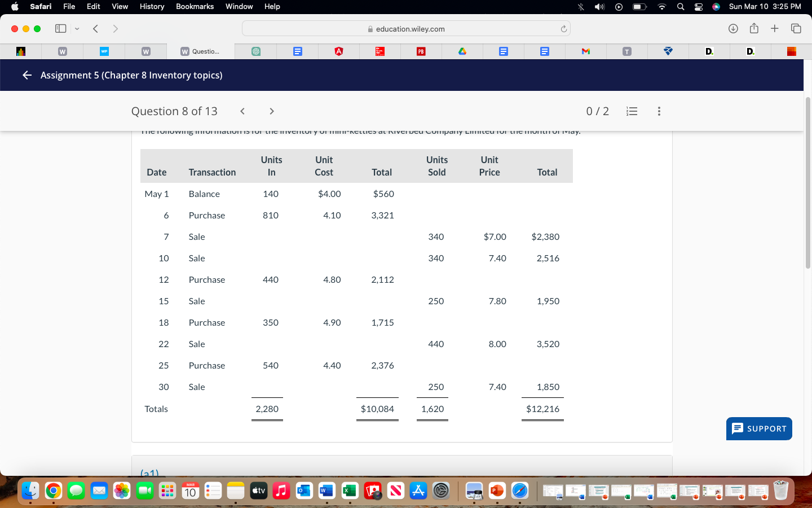Open the question list icon

coord(632,111)
